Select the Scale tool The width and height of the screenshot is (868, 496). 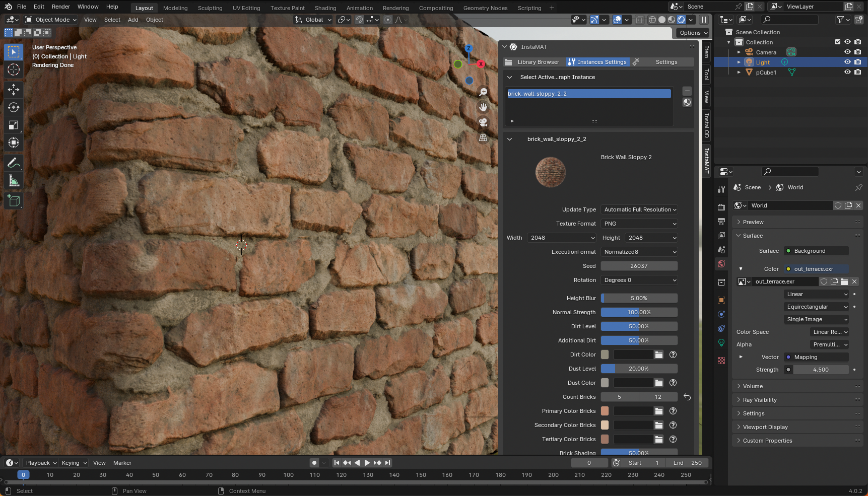pos(14,125)
